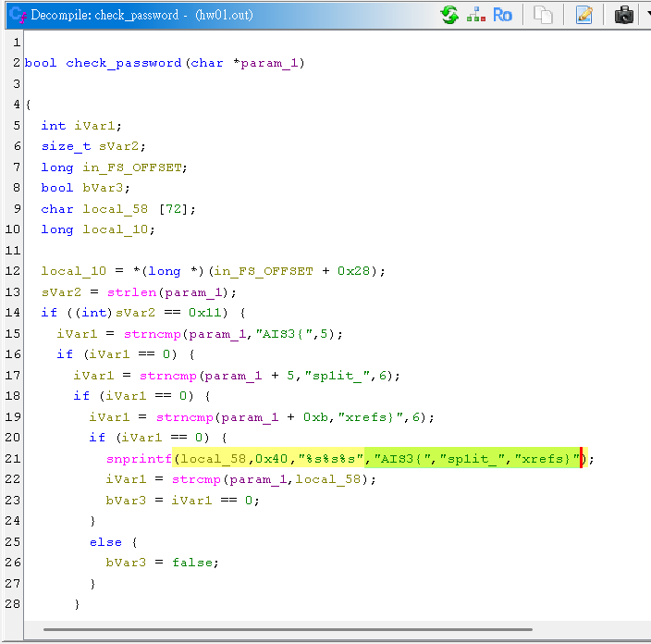Click line number 28 in the gutter

pos(12,603)
